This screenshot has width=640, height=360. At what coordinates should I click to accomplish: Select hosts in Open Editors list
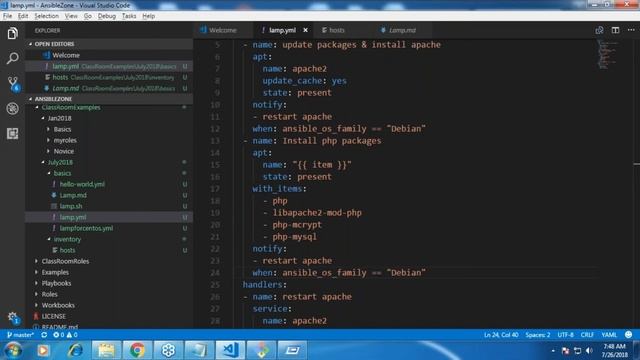click(x=110, y=77)
